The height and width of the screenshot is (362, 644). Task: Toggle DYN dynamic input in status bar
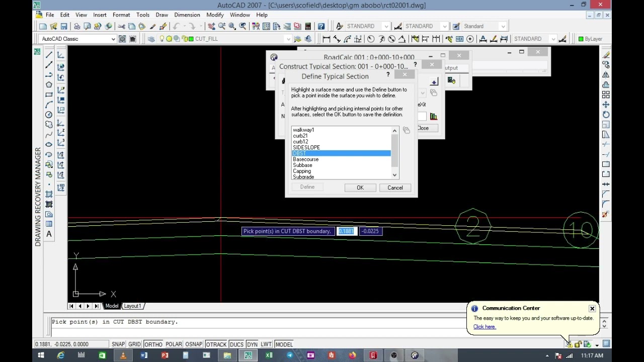click(x=252, y=344)
